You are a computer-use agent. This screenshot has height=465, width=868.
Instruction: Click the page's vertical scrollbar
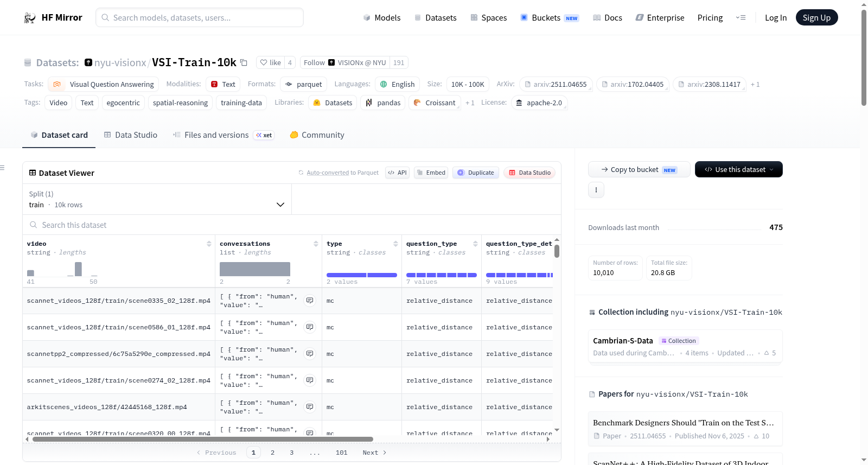pos(864,58)
